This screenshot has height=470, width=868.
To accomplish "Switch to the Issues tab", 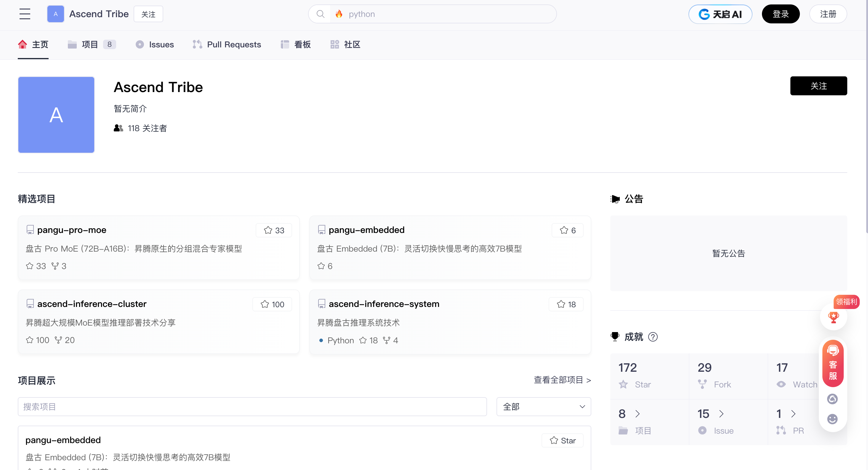I will (154, 44).
